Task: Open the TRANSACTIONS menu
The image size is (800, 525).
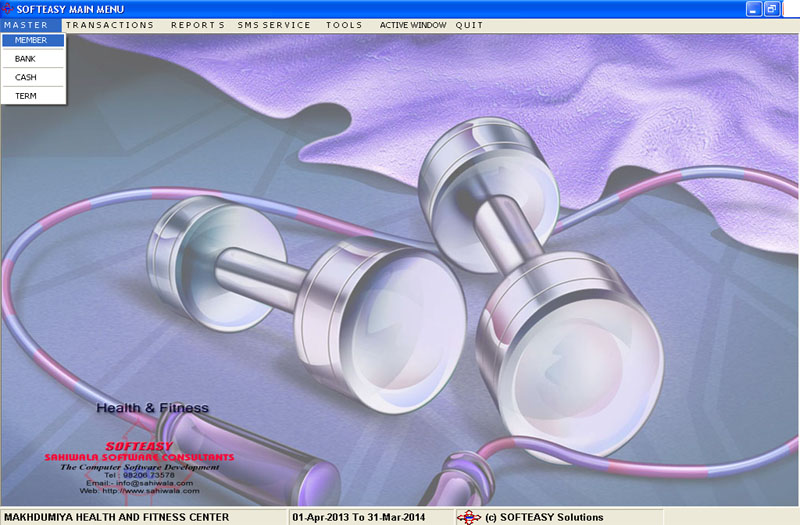Action: (110, 24)
